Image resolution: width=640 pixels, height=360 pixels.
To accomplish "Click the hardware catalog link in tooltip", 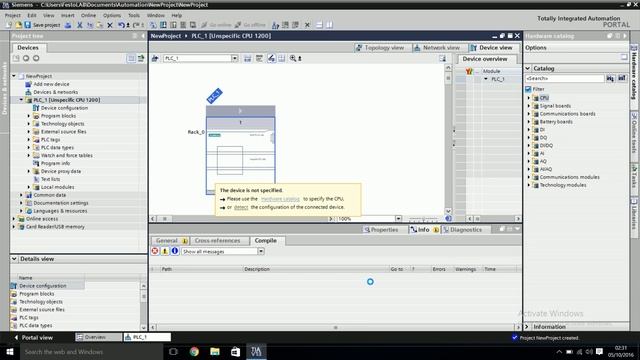I will [x=280, y=199].
